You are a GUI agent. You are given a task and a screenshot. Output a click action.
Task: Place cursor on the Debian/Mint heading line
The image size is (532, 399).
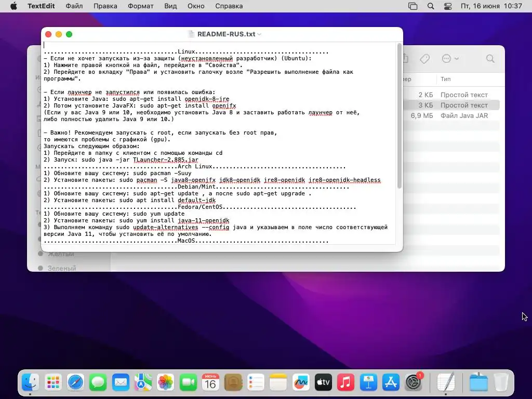coord(197,187)
